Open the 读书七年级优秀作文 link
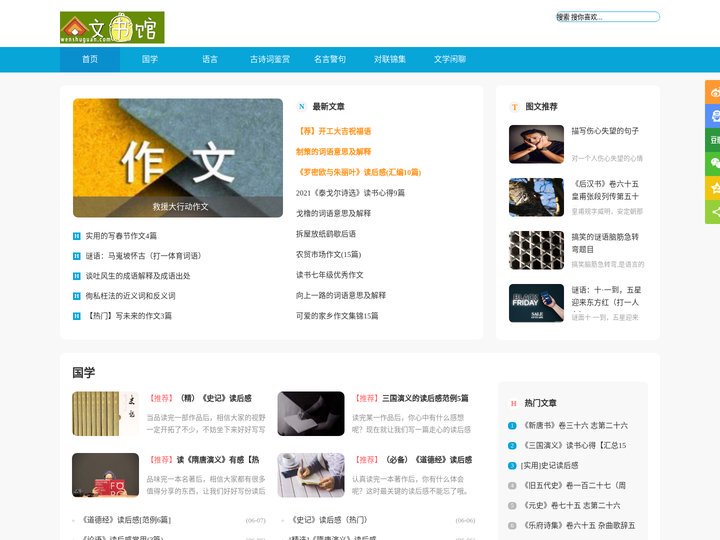 pos(330,275)
